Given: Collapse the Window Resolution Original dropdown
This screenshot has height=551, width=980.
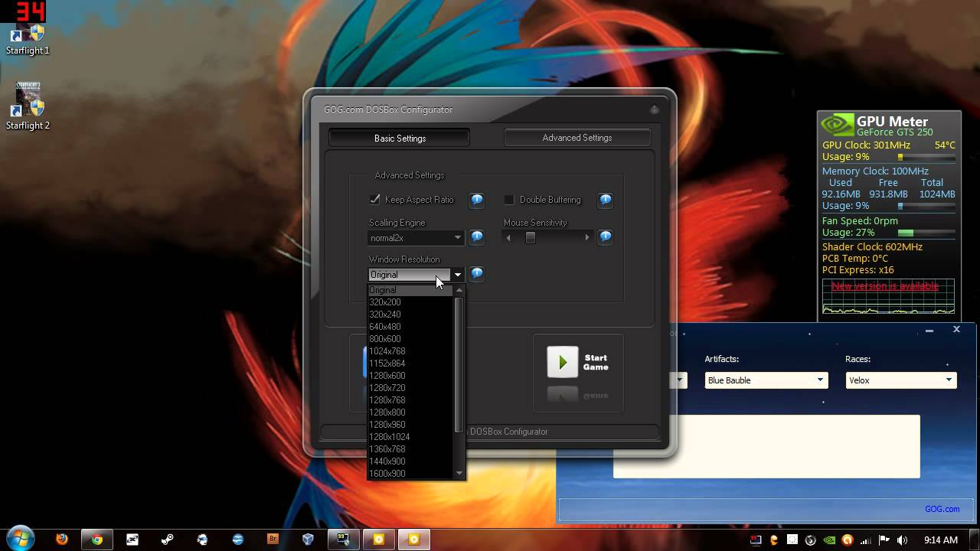Looking at the screenshot, I should 416,274.
